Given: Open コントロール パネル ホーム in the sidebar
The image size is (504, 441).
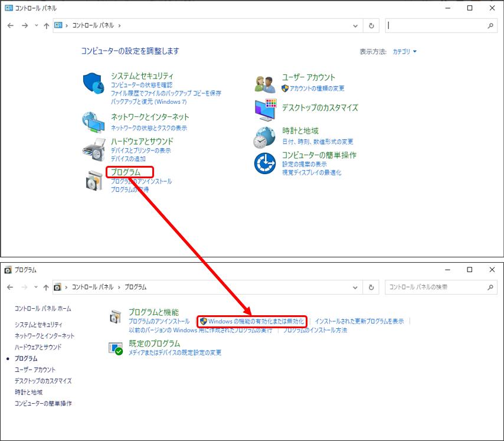Looking at the screenshot, I should 42,309.
